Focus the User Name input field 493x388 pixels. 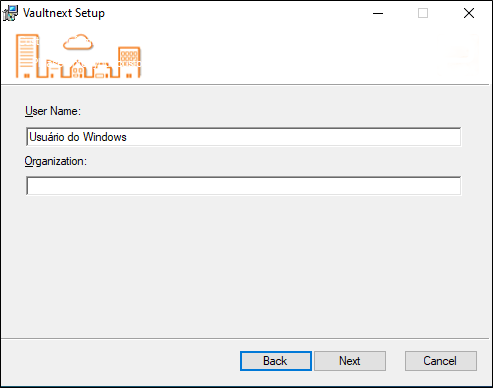(244, 137)
